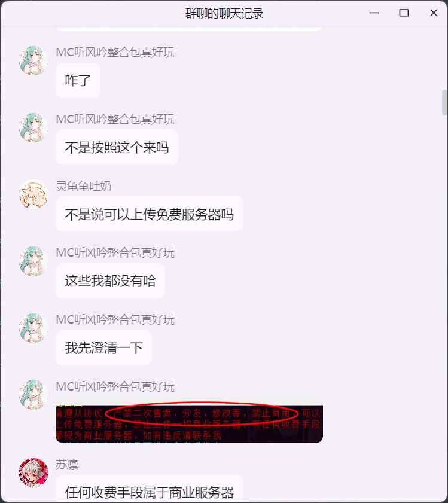This screenshot has height=503, width=448.
Task: Open the red-text agreement image thumbnail
Action: [190, 420]
